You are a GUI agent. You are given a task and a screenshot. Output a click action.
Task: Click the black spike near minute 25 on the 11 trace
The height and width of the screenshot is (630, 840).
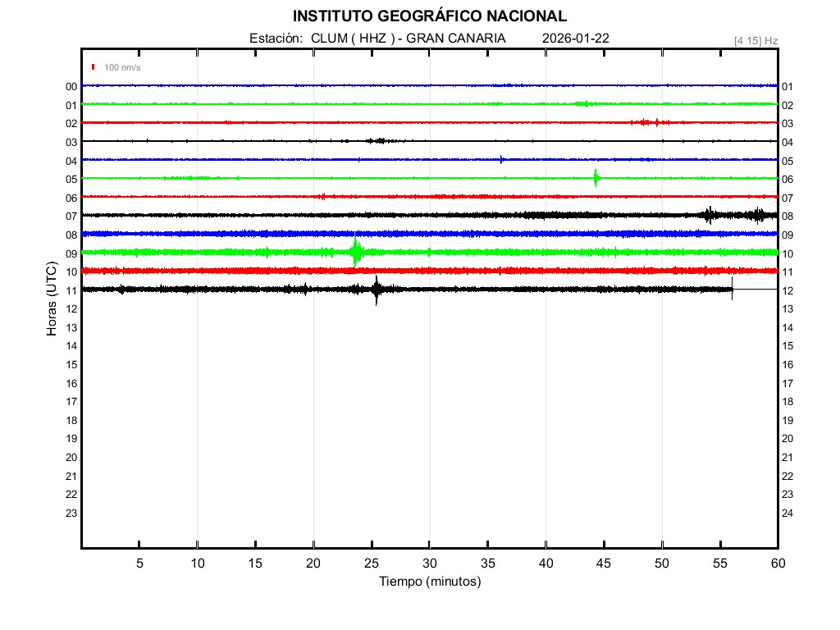[x=377, y=290]
